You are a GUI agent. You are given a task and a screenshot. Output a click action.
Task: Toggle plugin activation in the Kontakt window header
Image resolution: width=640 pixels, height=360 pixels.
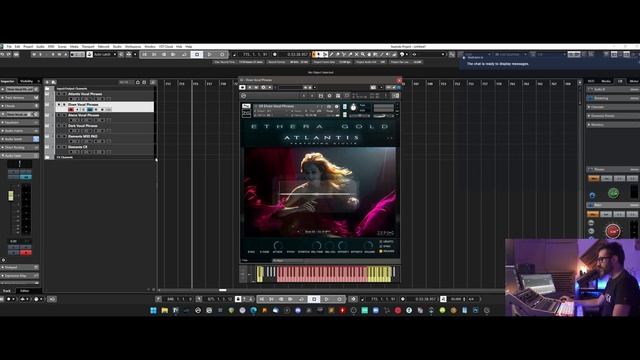[x=242, y=87]
